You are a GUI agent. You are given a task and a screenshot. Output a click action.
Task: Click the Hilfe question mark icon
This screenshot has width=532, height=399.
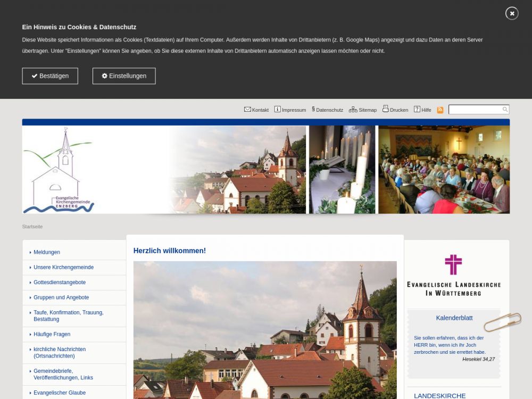417,110
